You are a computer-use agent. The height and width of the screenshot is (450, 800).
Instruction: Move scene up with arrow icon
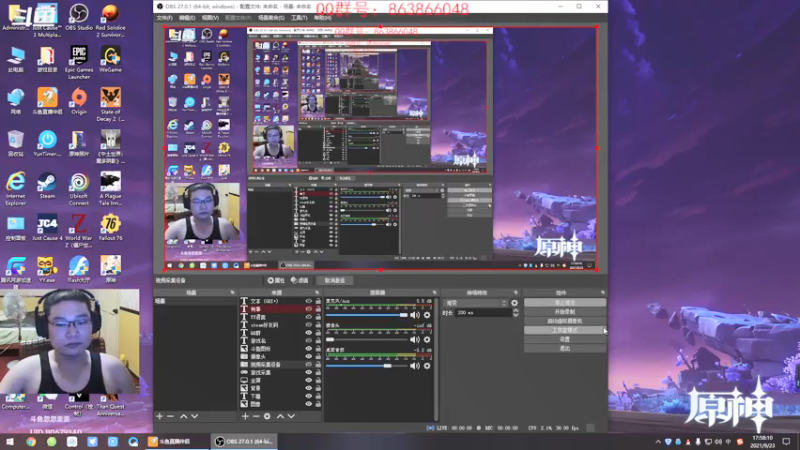183,416
